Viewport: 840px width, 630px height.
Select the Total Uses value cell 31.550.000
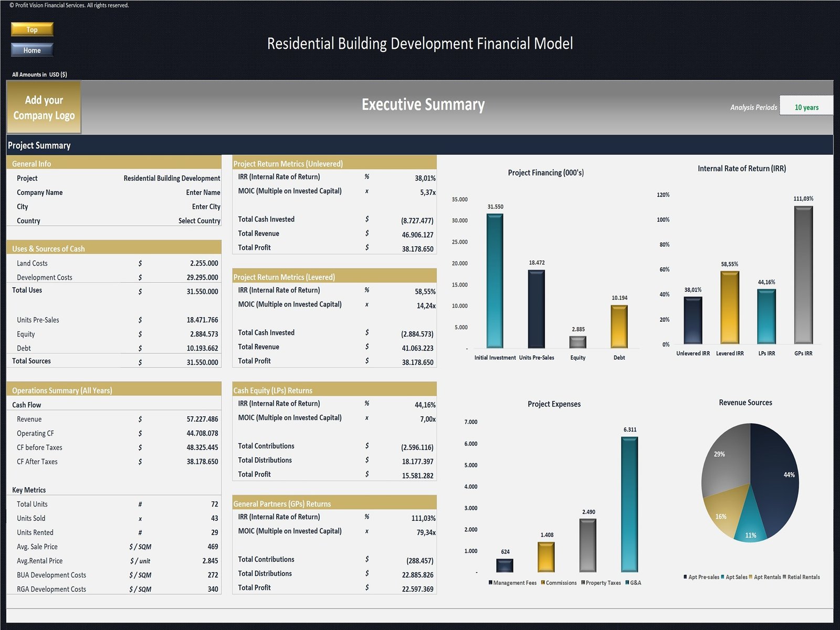[202, 291]
